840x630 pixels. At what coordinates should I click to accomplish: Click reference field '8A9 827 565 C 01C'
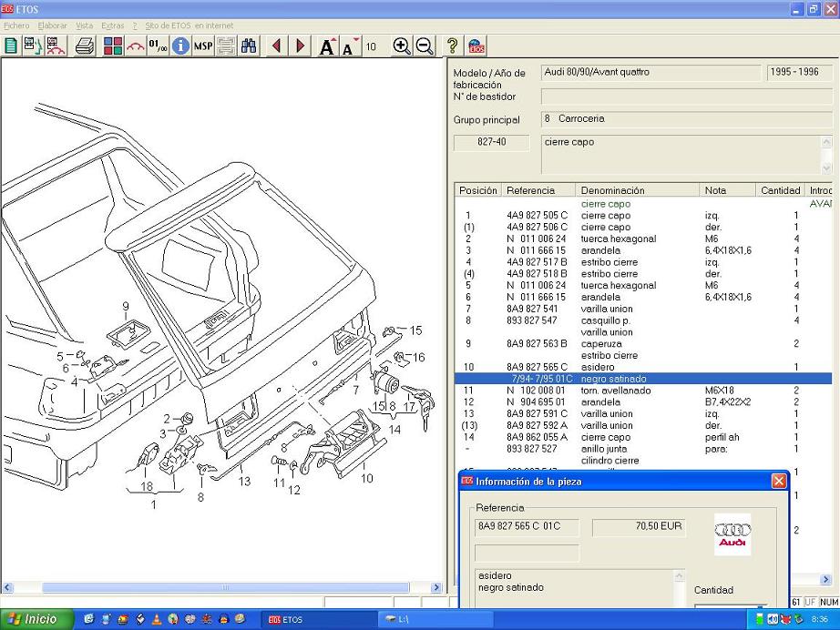point(527,527)
